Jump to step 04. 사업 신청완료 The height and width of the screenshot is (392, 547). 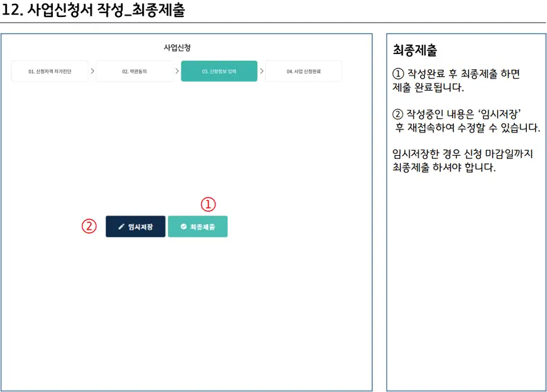point(304,72)
